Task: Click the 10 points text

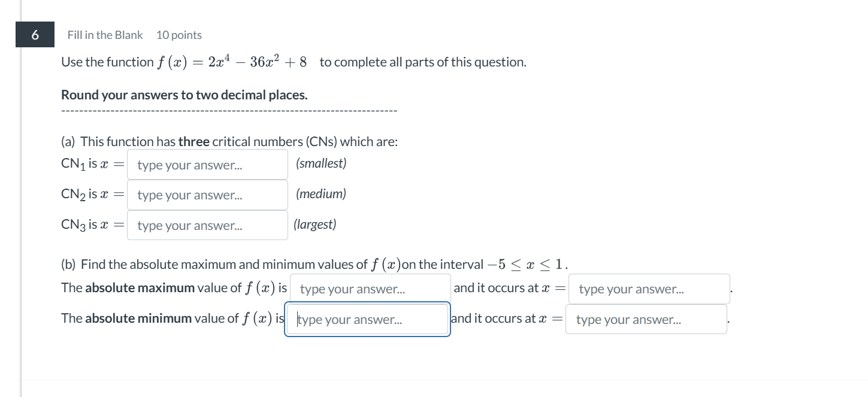Action: coord(179,35)
